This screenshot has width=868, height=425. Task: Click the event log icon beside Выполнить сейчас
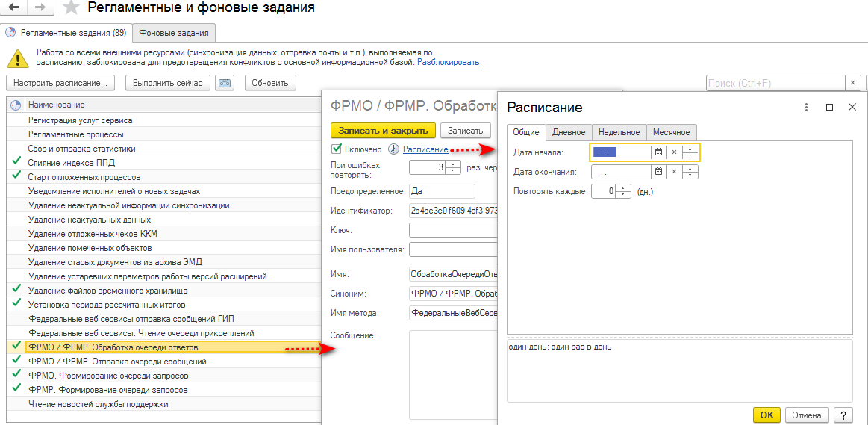pos(225,83)
